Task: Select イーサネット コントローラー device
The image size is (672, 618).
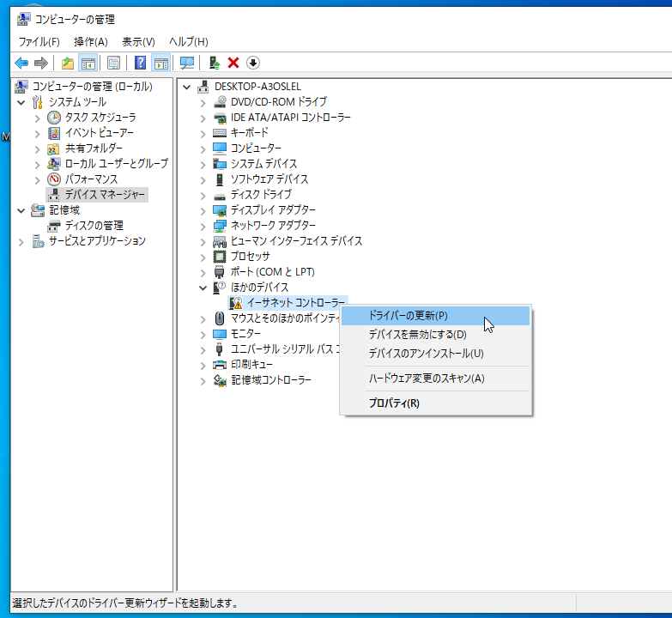Action: (296, 303)
